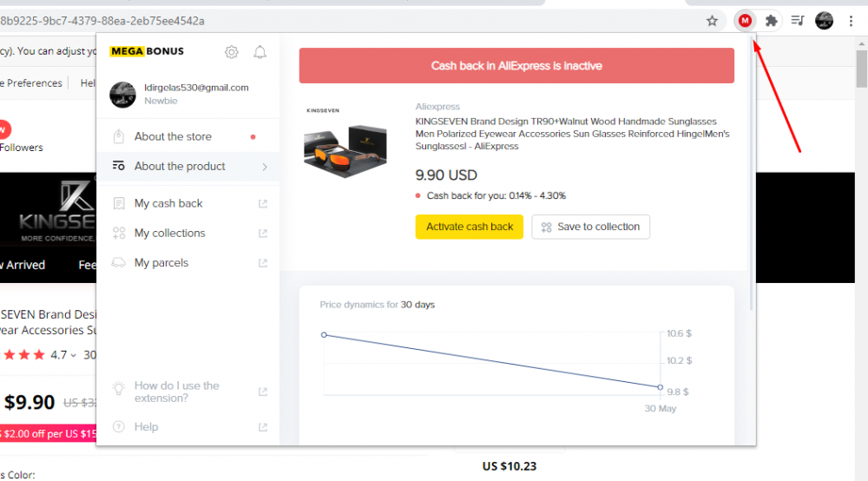Expand the About the product chevron
This screenshot has height=481, width=868.
pos(265,167)
